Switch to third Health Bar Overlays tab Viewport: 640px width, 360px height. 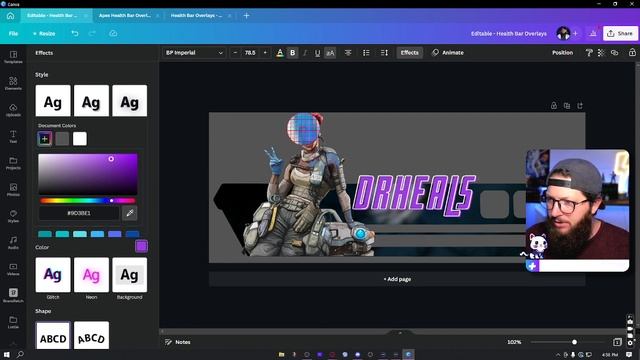pos(196,16)
